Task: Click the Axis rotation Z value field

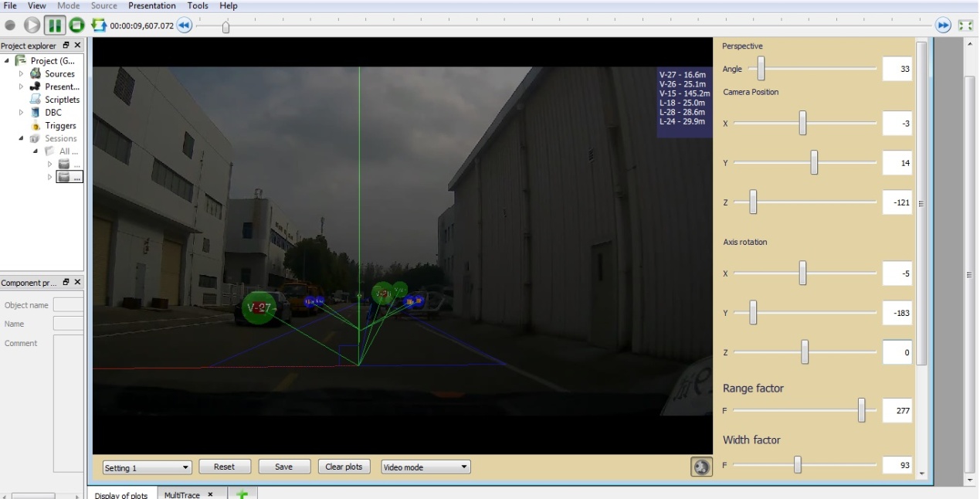Action: 897,352
